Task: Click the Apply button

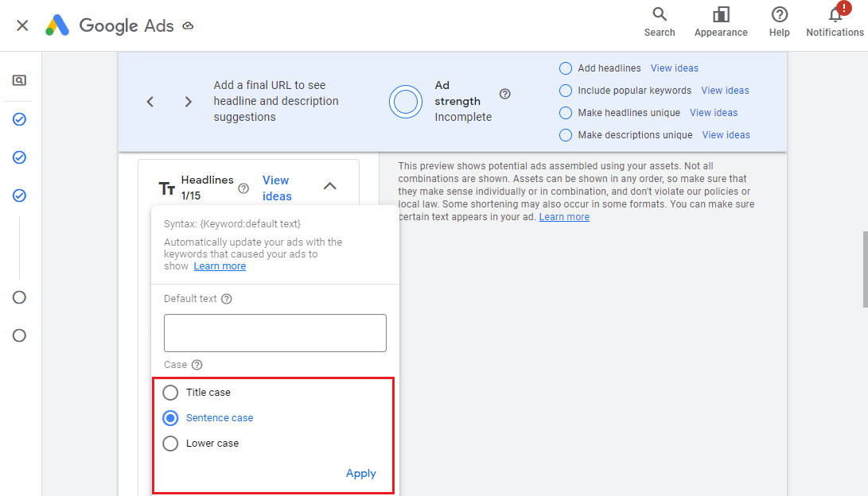Action: pyautogui.click(x=360, y=473)
